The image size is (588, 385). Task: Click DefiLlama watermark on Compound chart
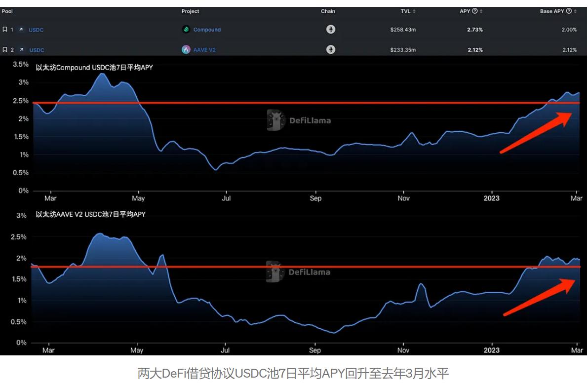click(299, 120)
